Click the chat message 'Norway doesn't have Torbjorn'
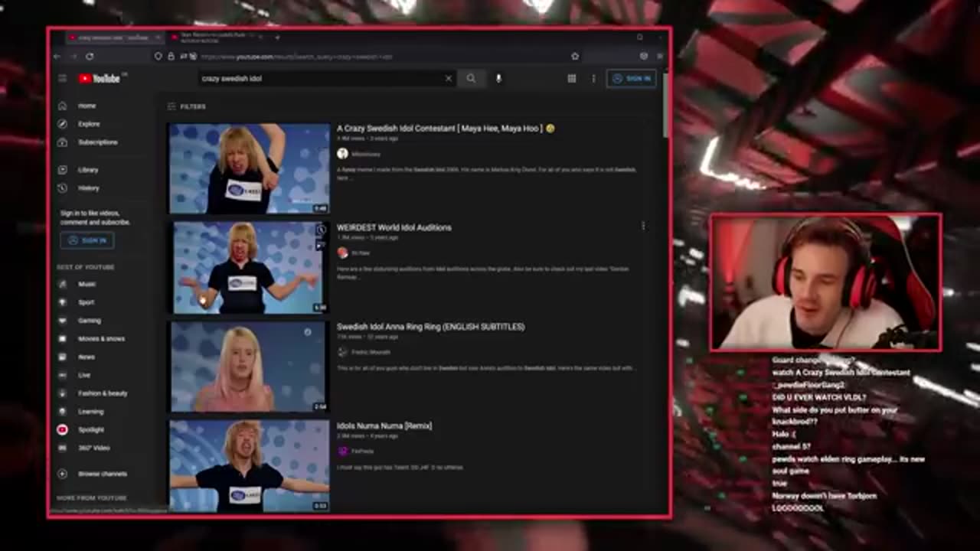The width and height of the screenshot is (980, 551). point(824,496)
